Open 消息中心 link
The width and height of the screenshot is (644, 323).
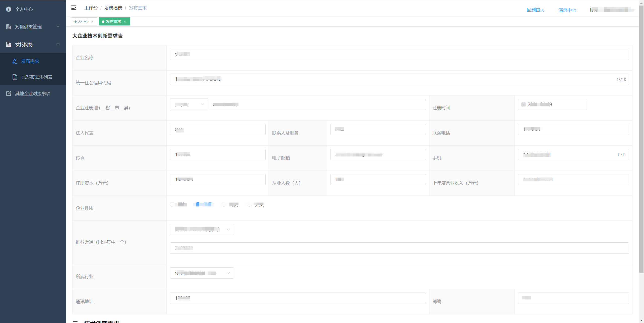pyautogui.click(x=567, y=10)
